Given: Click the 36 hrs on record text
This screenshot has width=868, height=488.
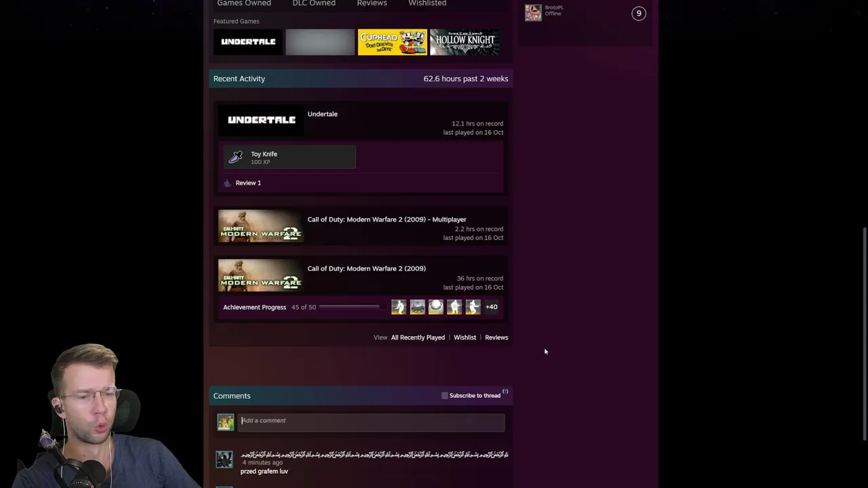Looking at the screenshot, I should coord(480,279).
